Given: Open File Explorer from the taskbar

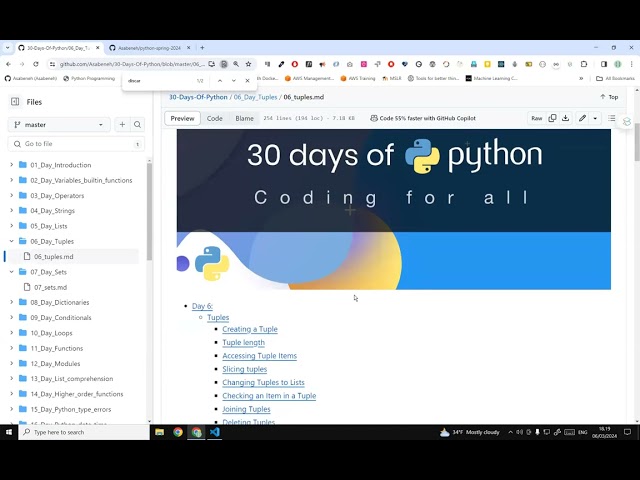Looking at the screenshot, I should [x=160, y=432].
